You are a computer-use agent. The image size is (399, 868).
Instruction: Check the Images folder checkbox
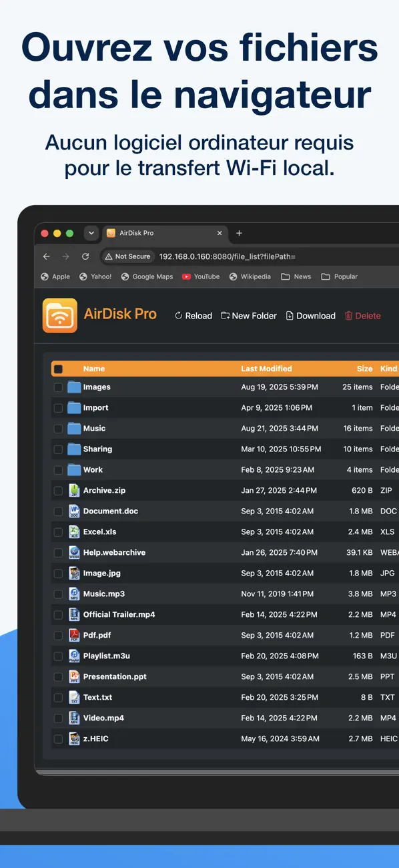[58, 387]
